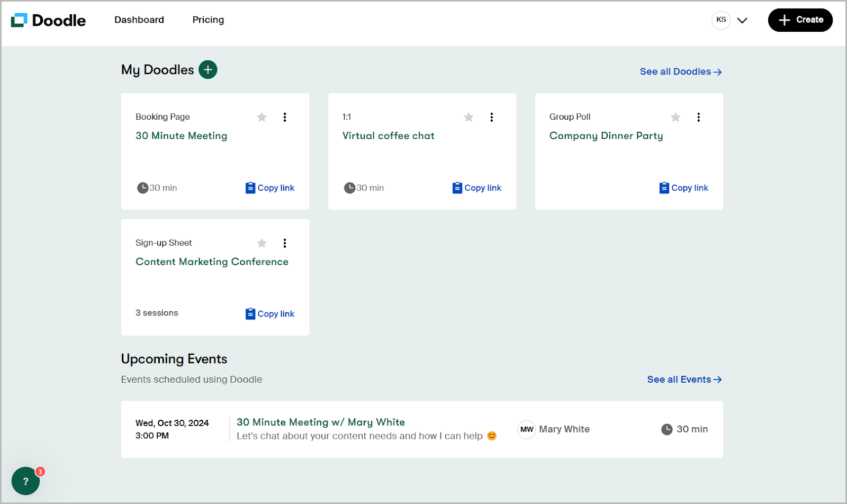
Task: Click the Wed, Oct 30, 2024 date
Action: tap(172, 423)
